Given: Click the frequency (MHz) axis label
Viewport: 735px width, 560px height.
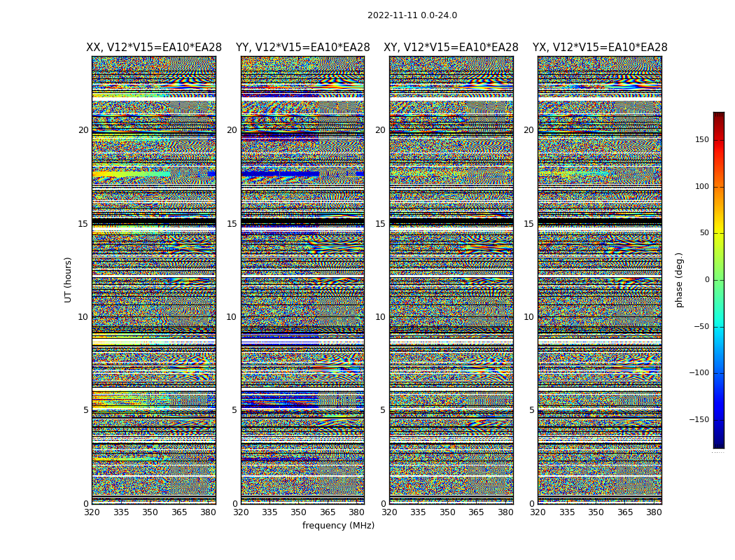Looking at the screenshot, I should 338,525.
